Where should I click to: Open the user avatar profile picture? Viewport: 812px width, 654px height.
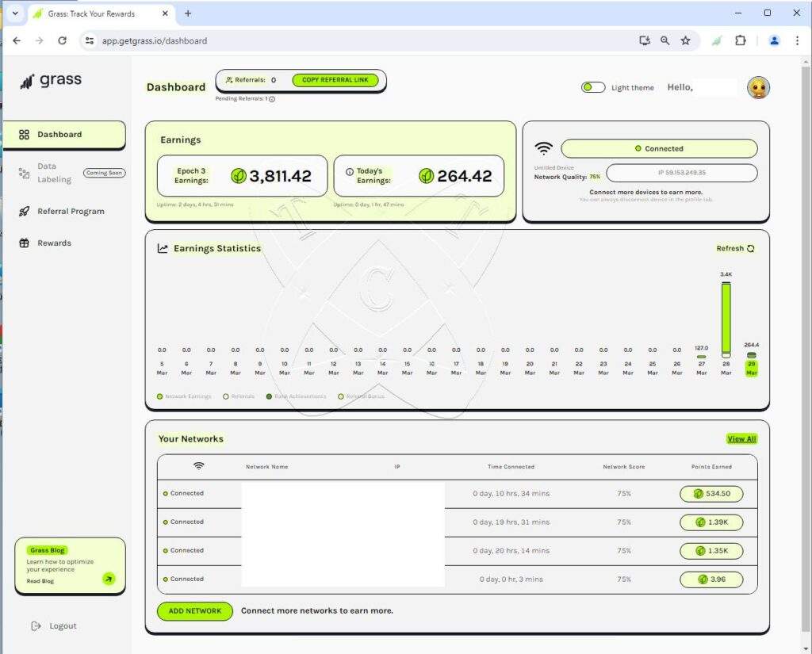[758, 87]
